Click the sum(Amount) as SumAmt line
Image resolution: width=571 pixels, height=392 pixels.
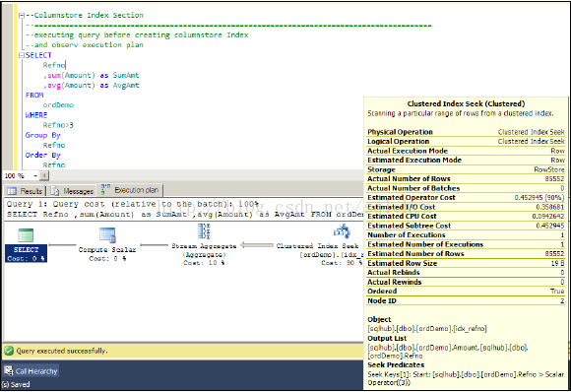coord(91,76)
